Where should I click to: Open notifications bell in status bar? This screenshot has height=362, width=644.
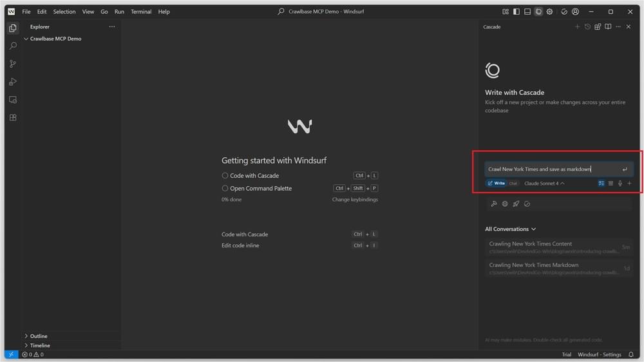click(631, 355)
